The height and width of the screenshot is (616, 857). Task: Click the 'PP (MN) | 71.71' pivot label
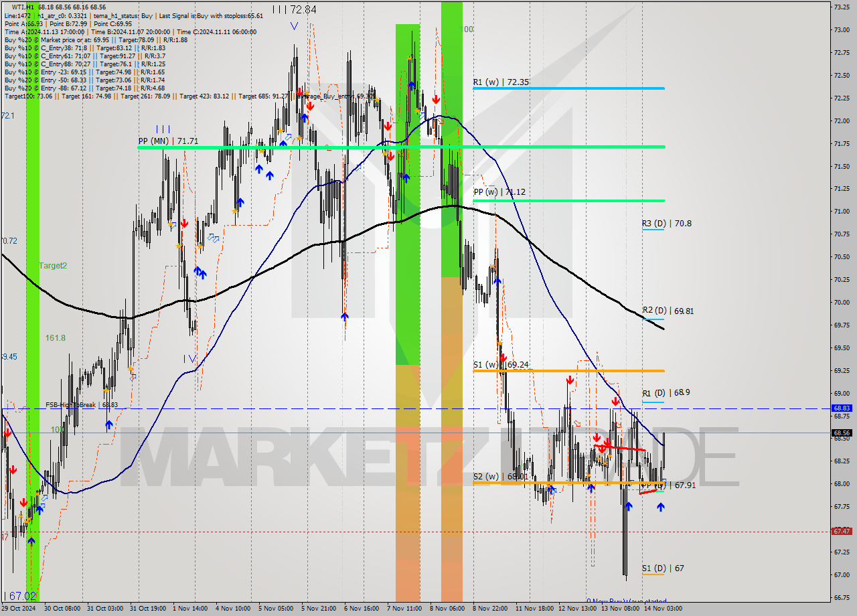pos(168,141)
